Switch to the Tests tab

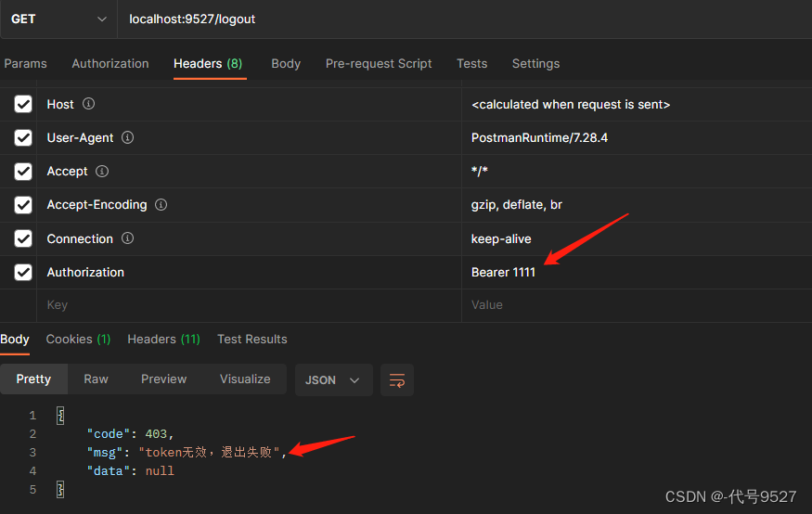[471, 64]
